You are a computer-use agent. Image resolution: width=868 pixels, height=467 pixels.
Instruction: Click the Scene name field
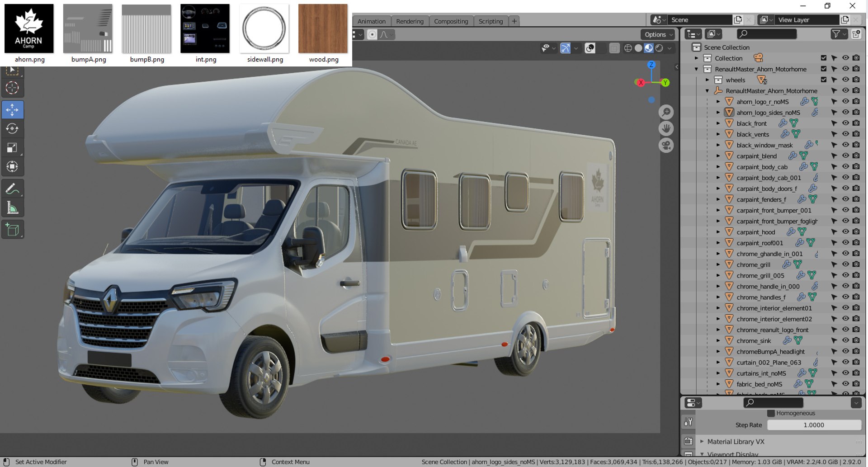coord(700,20)
